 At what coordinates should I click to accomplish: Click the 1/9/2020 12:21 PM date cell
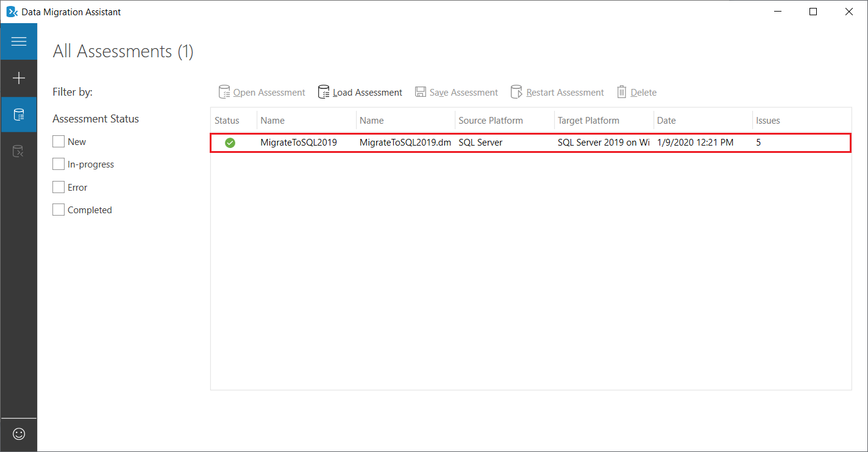click(x=695, y=143)
